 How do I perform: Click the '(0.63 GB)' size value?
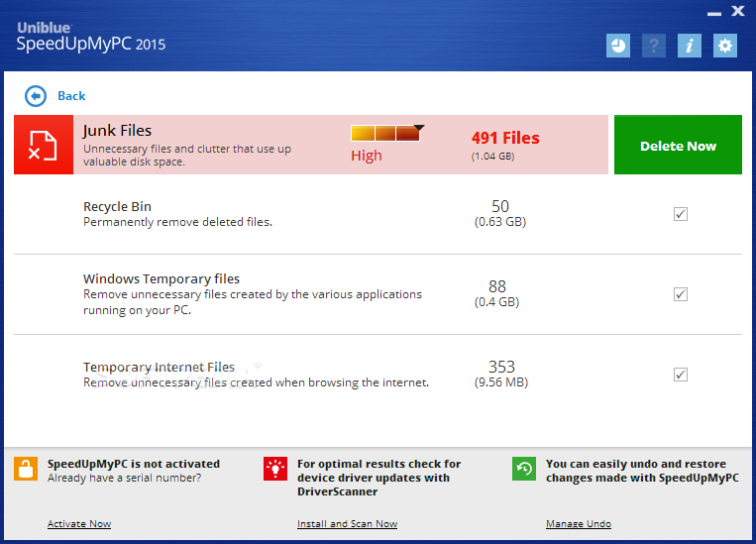point(500,222)
